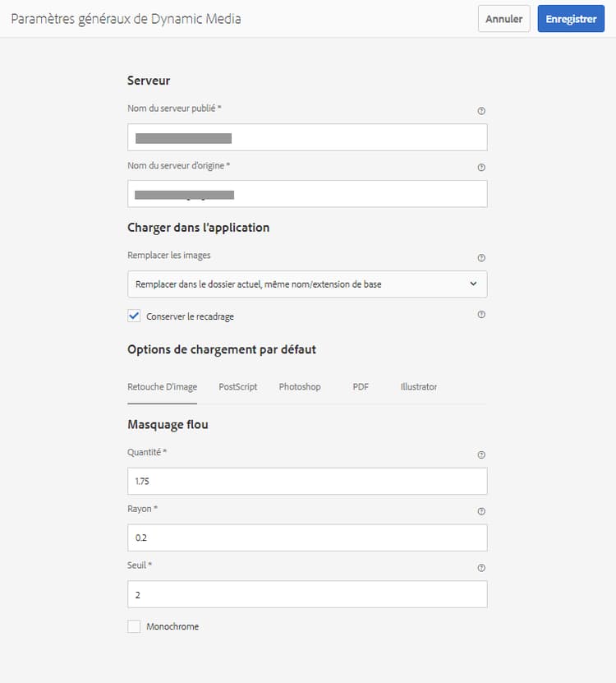
Task: Click help icon for Nom du serveur publié
Action: [x=481, y=110]
